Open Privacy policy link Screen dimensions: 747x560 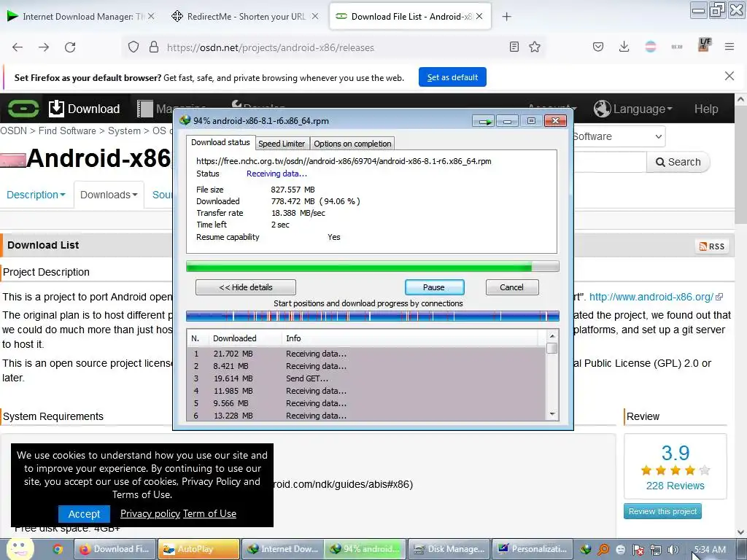[150, 514]
